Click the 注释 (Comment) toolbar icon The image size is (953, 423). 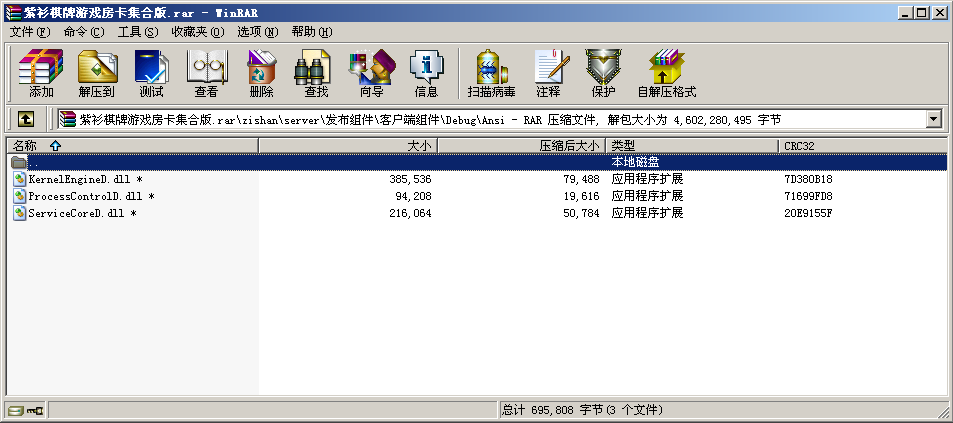point(548,74)
